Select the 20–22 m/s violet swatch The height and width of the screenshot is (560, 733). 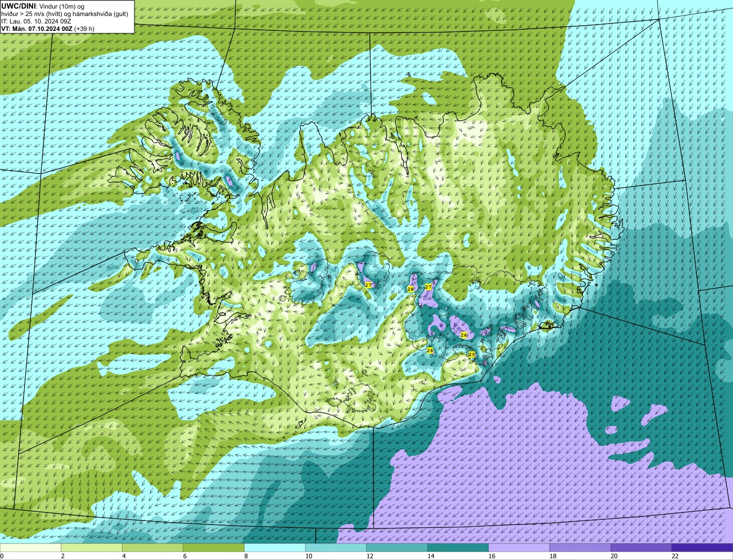point(641,547)
